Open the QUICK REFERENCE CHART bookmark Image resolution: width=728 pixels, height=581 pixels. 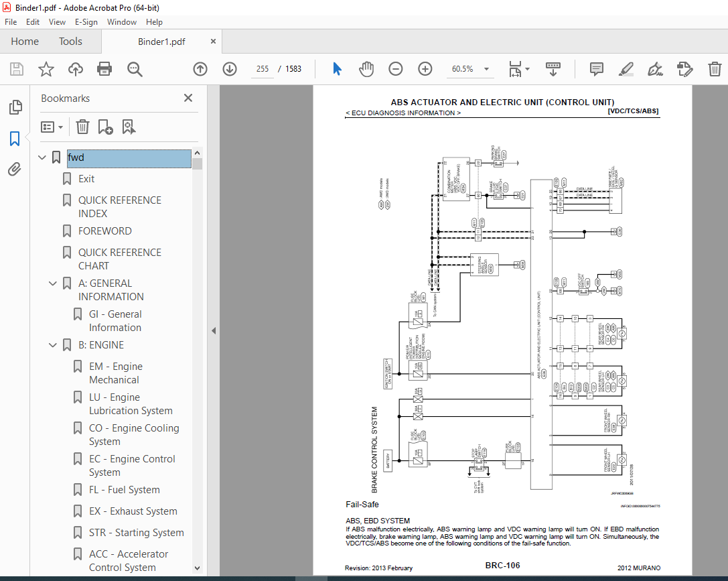tap(120, 259)
